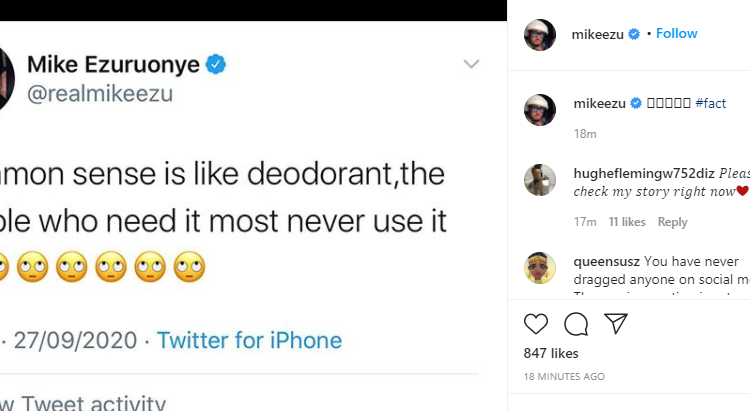
Task: Open queensusz username link
Action: pos(607,260)
